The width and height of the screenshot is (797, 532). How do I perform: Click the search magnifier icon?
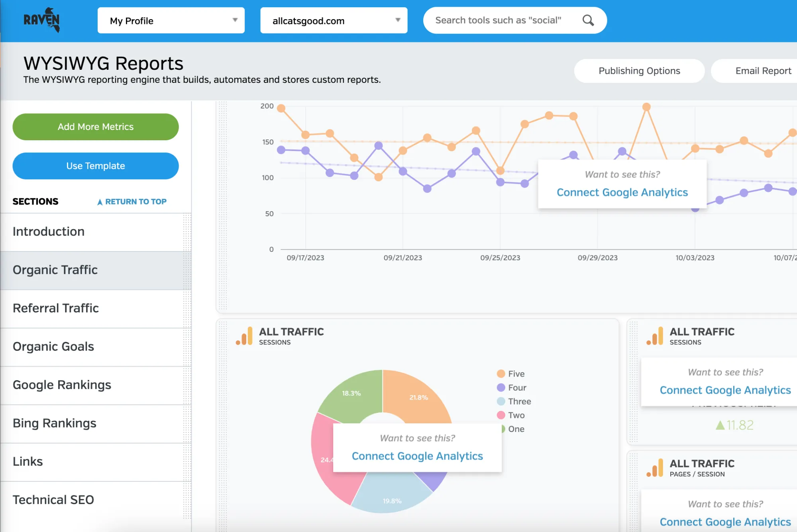point(588,20)
